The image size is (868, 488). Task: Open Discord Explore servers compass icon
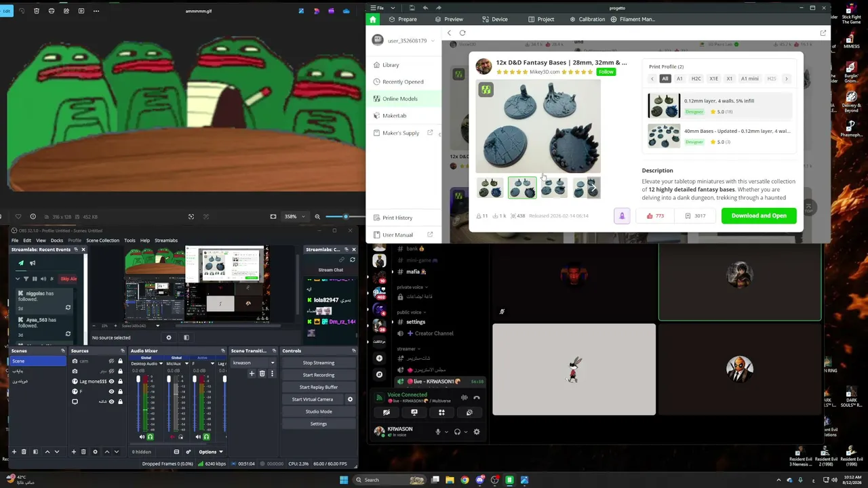(379, 374)
